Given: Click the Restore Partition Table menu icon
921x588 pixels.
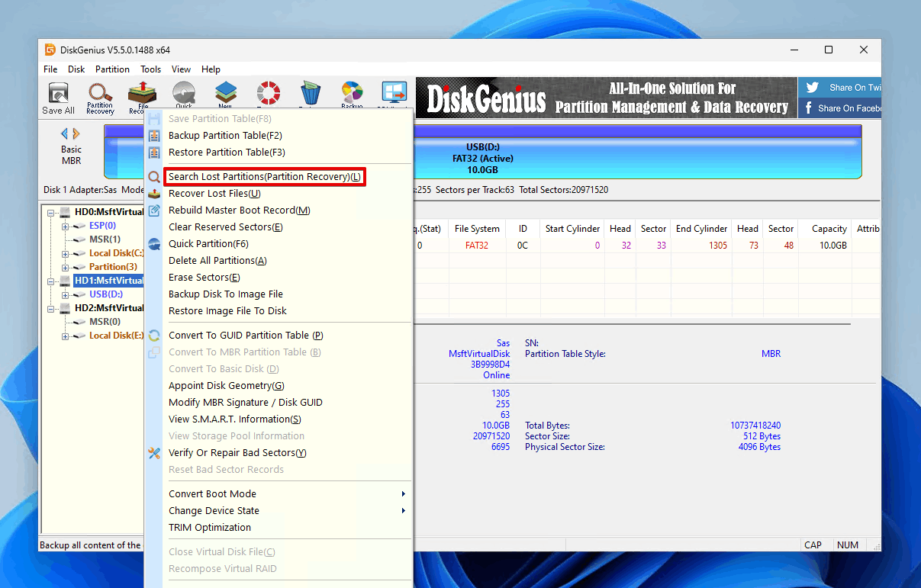Looking at the screenshot, I should [154, 152].
